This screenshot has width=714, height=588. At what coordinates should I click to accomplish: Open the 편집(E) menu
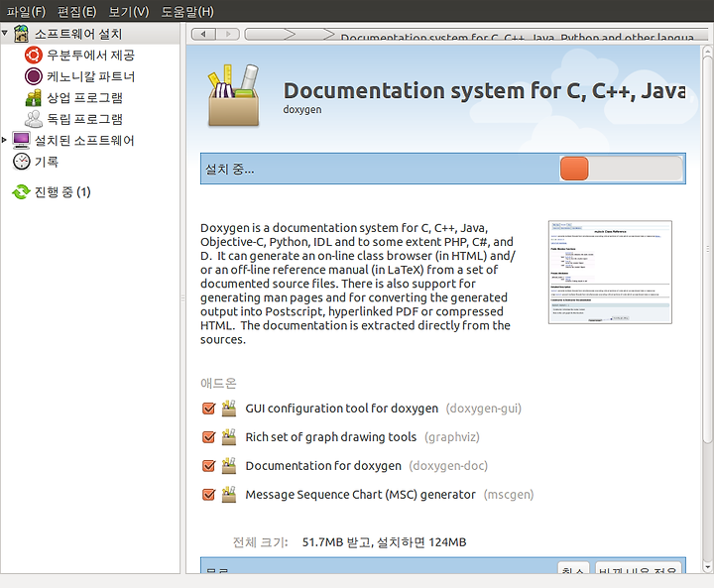tap(76, 11)
